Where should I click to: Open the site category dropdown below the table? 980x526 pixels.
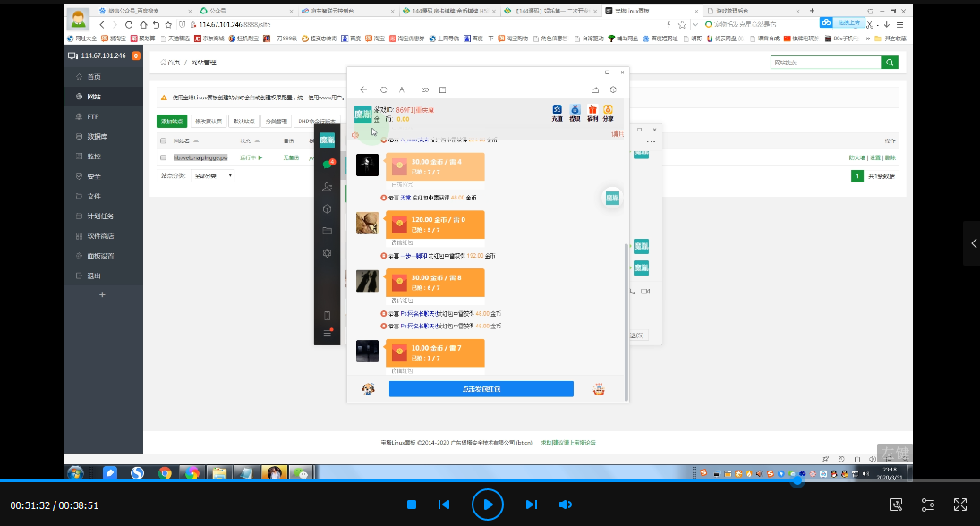pyautogui.click(x=214, y=176)
